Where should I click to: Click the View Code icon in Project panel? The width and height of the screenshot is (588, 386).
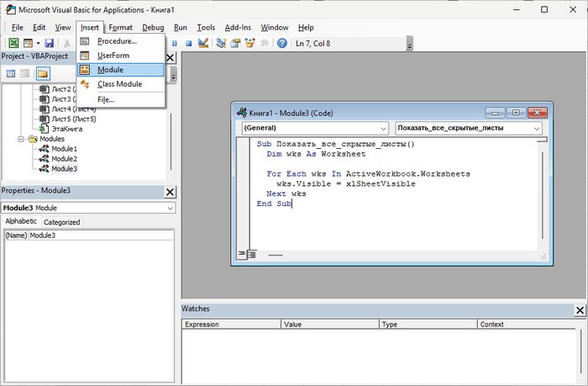click(x=11, y=73)
